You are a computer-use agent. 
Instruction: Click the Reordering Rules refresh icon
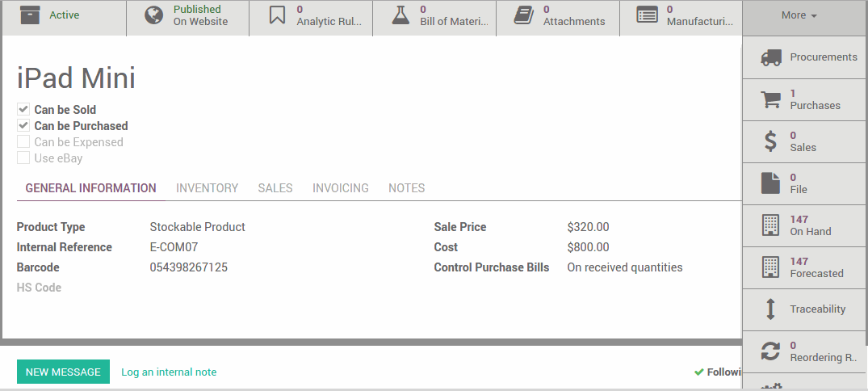pyautogui.click(x=770, y=351)
